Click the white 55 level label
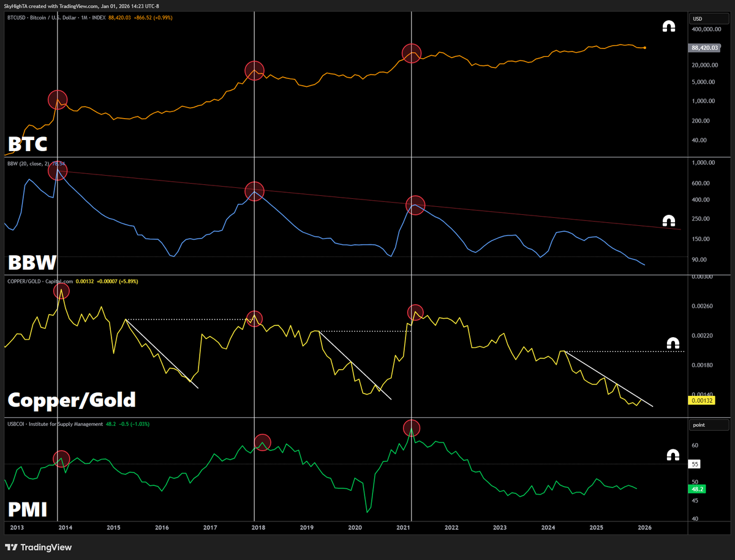 pyautogui.click(x=695, y=465)
